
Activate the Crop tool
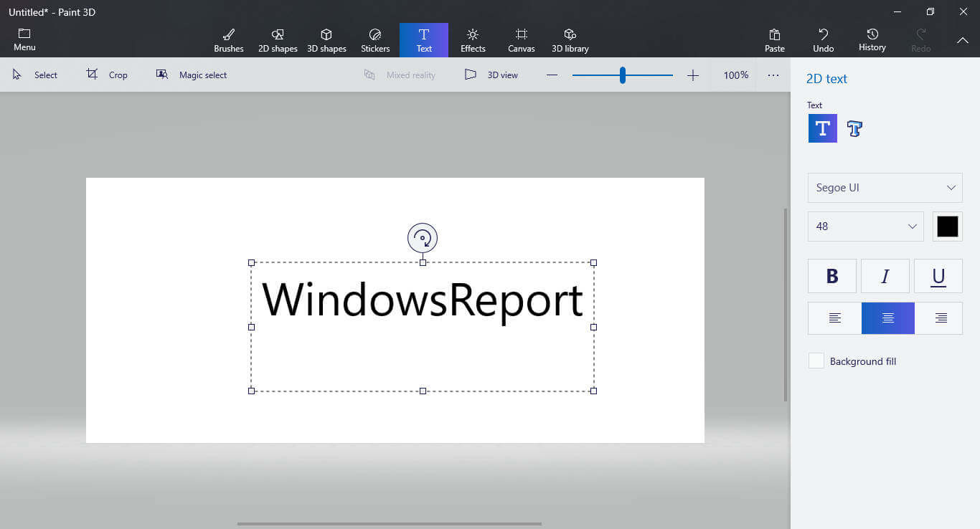pos(107,75)
